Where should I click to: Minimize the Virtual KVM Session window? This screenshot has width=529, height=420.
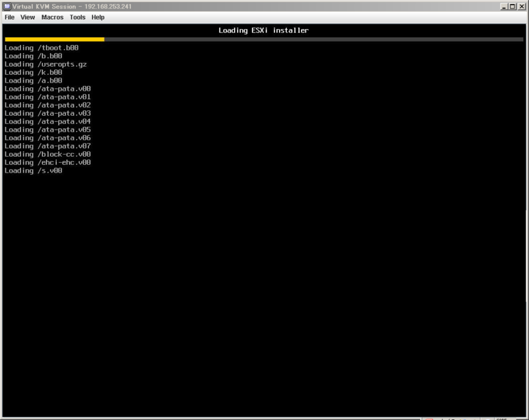point(504,7)
